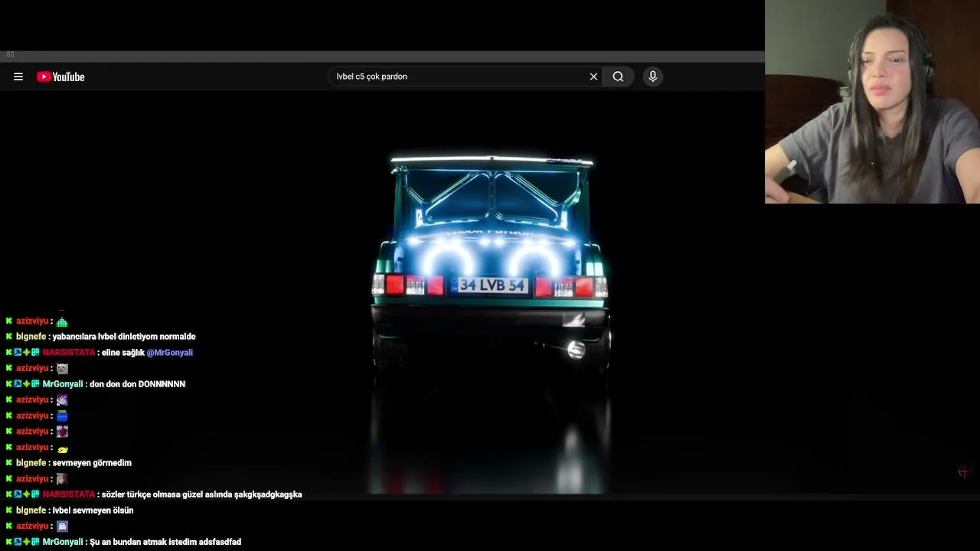Click the green equalizer emote from azizviyu
The height and width of the screenshot is (551, 980).
(x=62, y=321)
